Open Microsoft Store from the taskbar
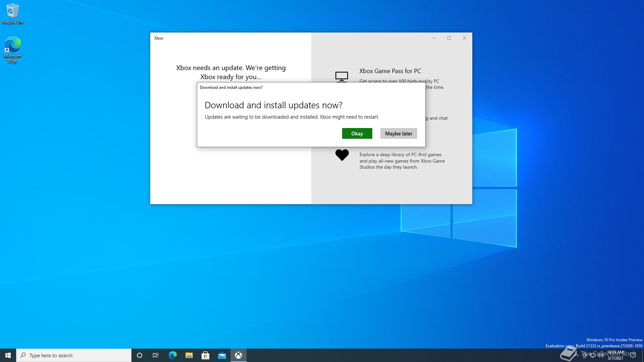The width and height of the screenshot is (644, 362). point(205,355)
